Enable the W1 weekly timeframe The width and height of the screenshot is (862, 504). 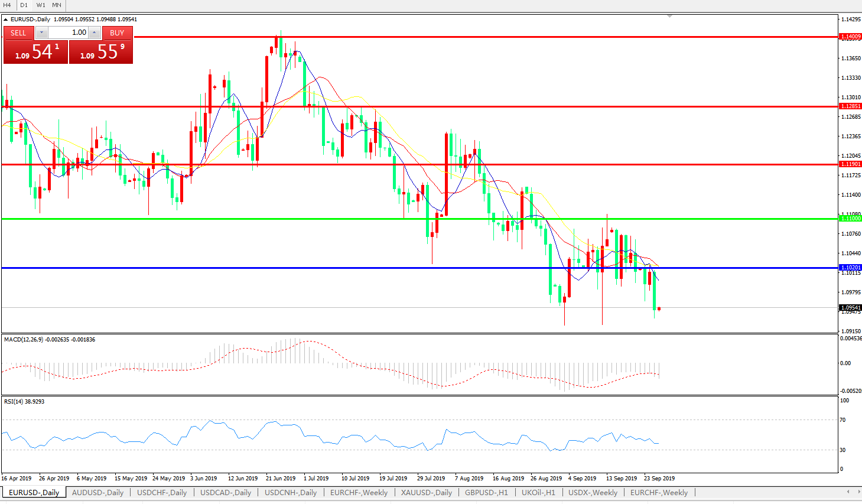click(x=41, y=5)
